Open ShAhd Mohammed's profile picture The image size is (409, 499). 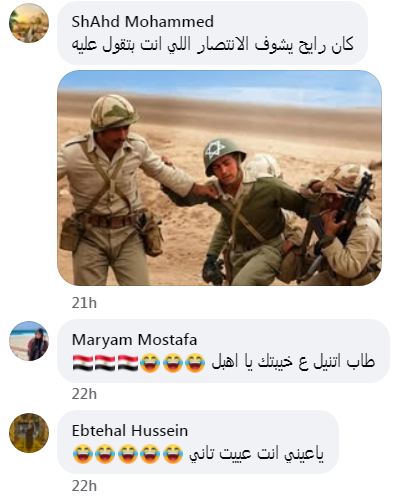(29, 23)
